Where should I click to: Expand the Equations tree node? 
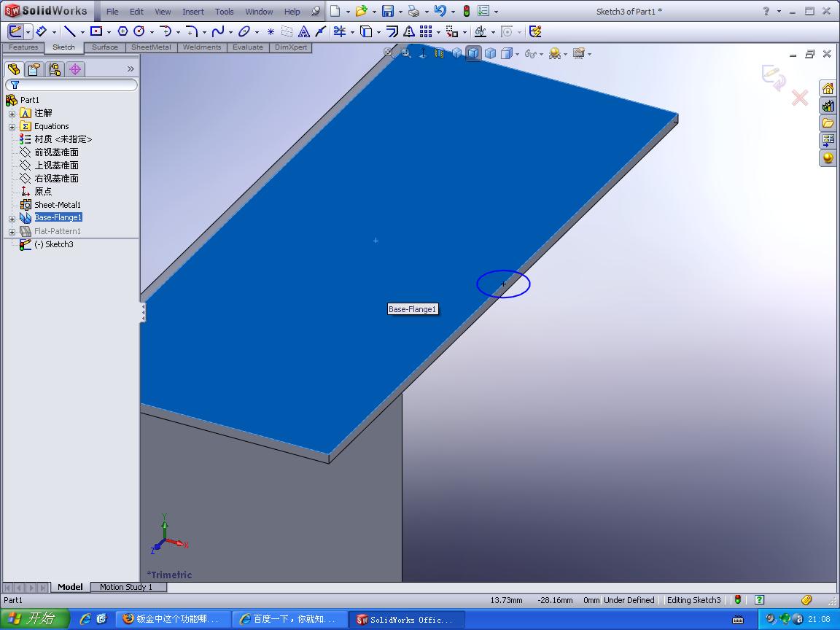tap(12, 127)
